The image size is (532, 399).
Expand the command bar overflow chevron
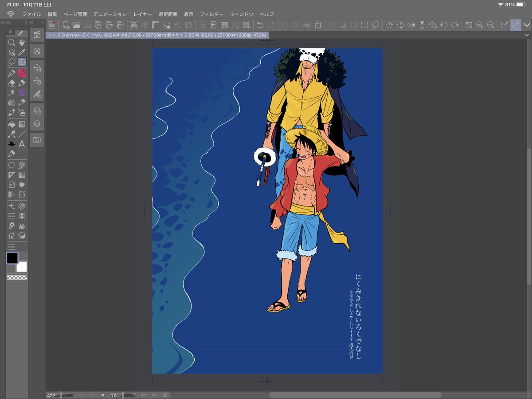(x=527, y=25)
